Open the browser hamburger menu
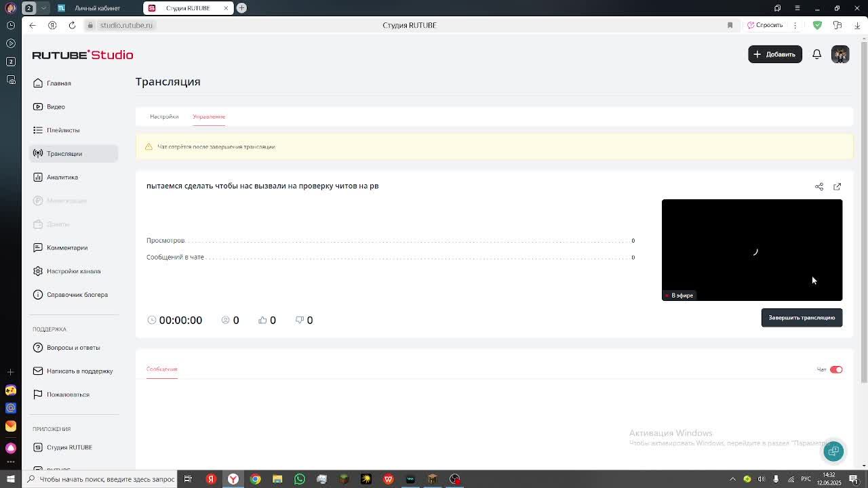The image size is (868, 488). [797, 8]
